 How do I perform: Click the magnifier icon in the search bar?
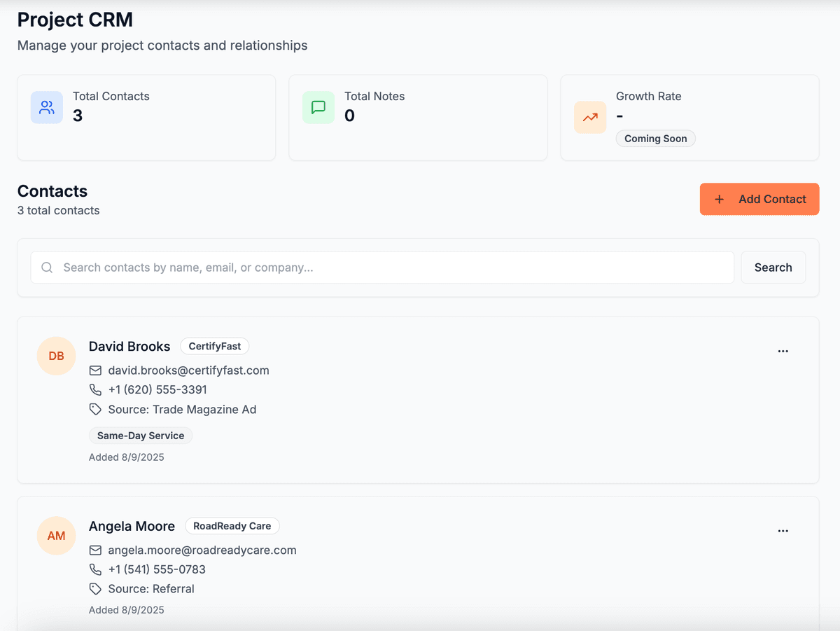point(46,267)
